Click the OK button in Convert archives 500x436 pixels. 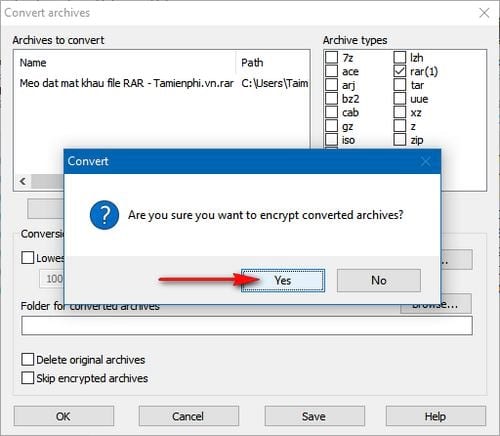pyautogui.click(x=64, y=416)
